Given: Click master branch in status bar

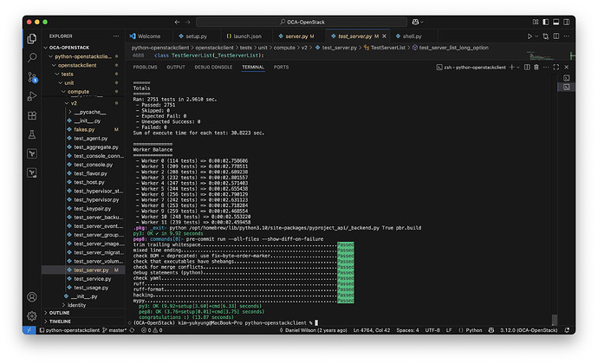Looking at the screenshot, I should click(114, 330).
